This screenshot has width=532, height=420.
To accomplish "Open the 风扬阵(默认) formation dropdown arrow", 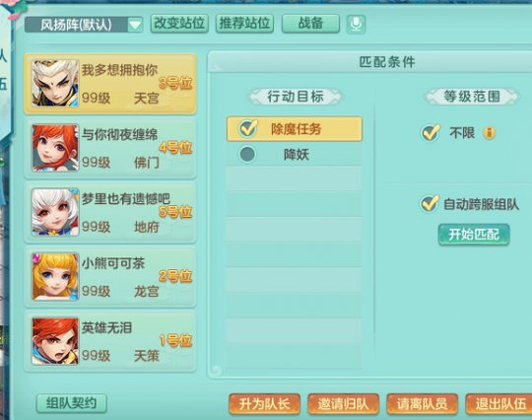I will coord(135,25).
